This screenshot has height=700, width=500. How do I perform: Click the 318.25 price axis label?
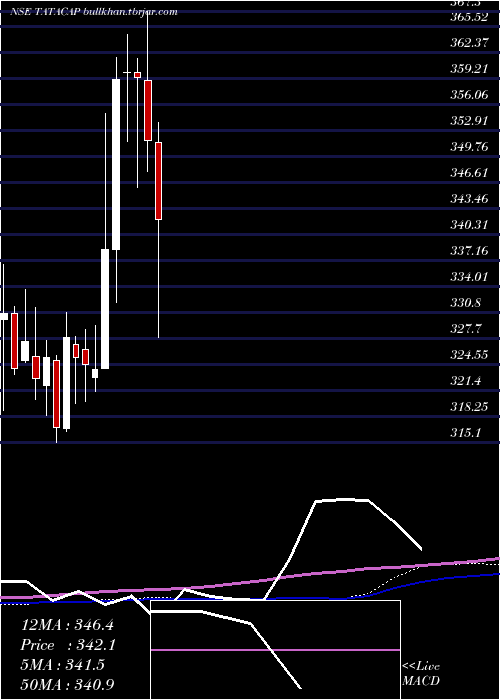tap(470, 407)
